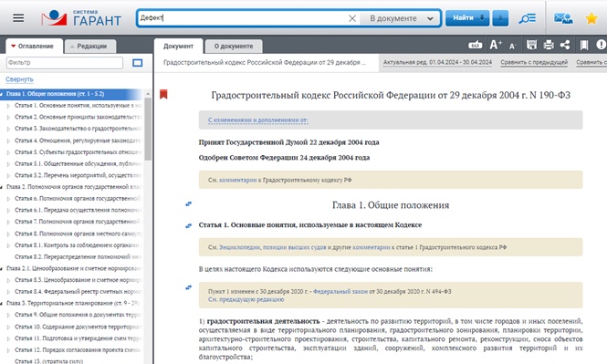This screenshot has width=607, height=364.
Task: Expand 'С изменениями и дополнениями от:' link
Action: click(257, 120)
